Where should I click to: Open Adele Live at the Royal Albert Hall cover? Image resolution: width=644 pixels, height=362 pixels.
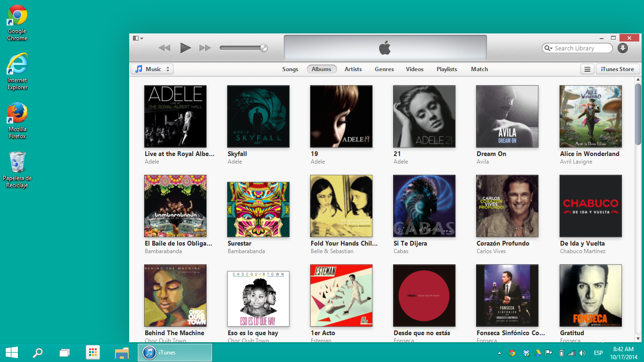pyautogui.click(x=175, y=116)
